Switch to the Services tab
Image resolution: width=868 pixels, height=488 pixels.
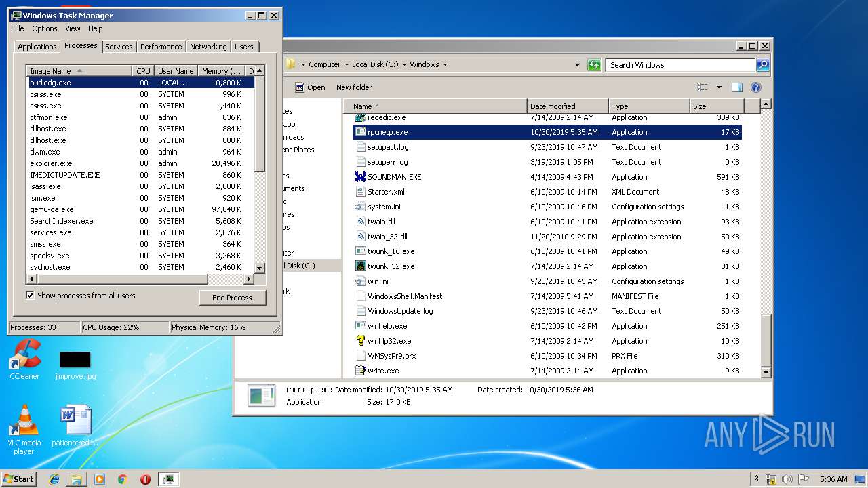coord(119,47)
